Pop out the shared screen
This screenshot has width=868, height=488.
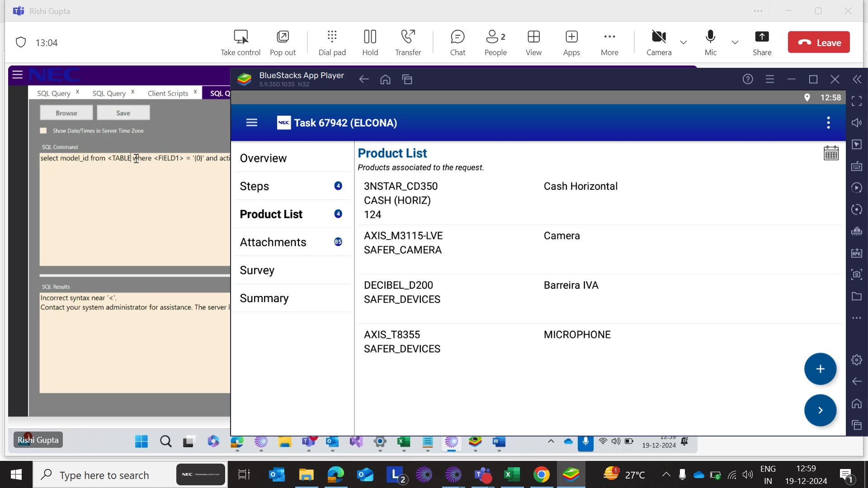(283, 43)
